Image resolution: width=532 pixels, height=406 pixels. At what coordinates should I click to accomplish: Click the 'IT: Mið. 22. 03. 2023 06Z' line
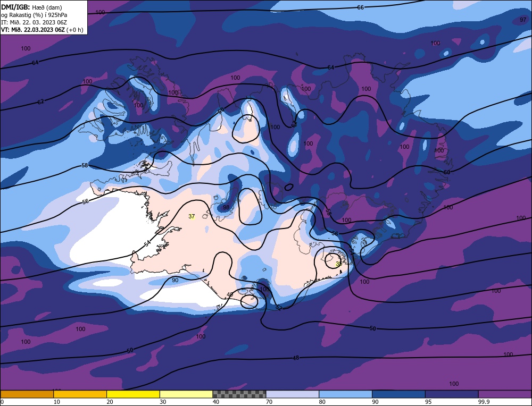[x=34, y=22]
